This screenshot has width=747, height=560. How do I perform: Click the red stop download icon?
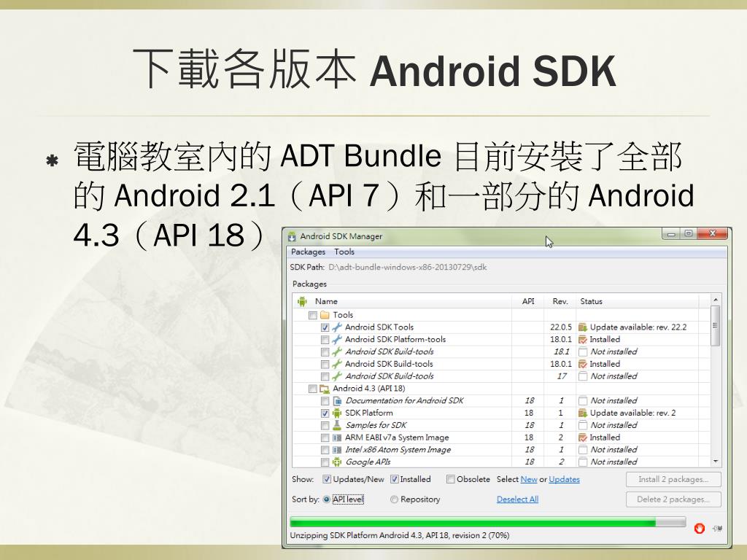pos(700,528)
